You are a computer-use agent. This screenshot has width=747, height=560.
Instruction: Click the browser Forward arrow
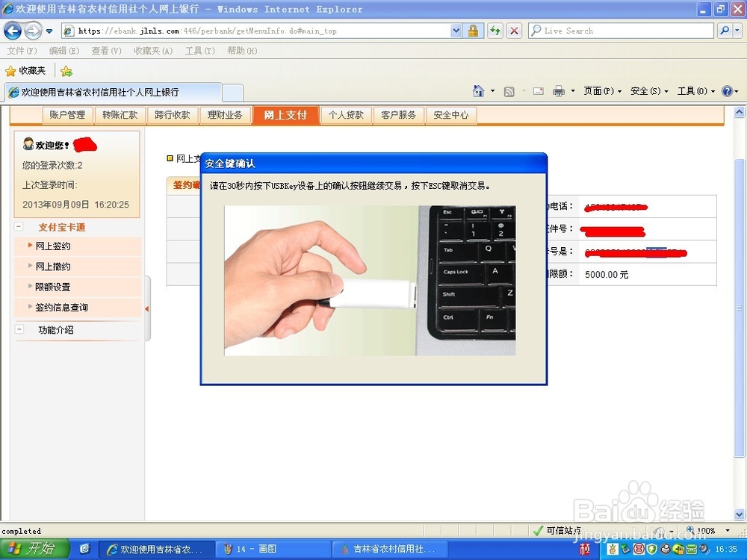(x=33, y=31)
